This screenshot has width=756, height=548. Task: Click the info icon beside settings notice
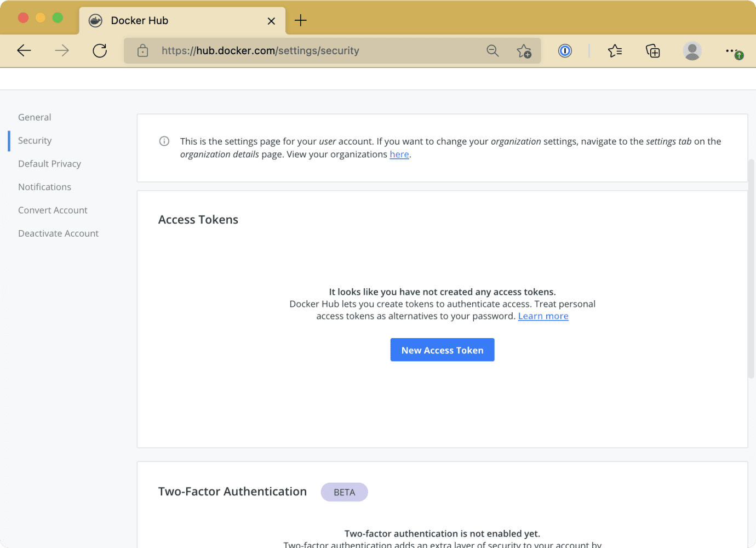click(x=164, y=141)
